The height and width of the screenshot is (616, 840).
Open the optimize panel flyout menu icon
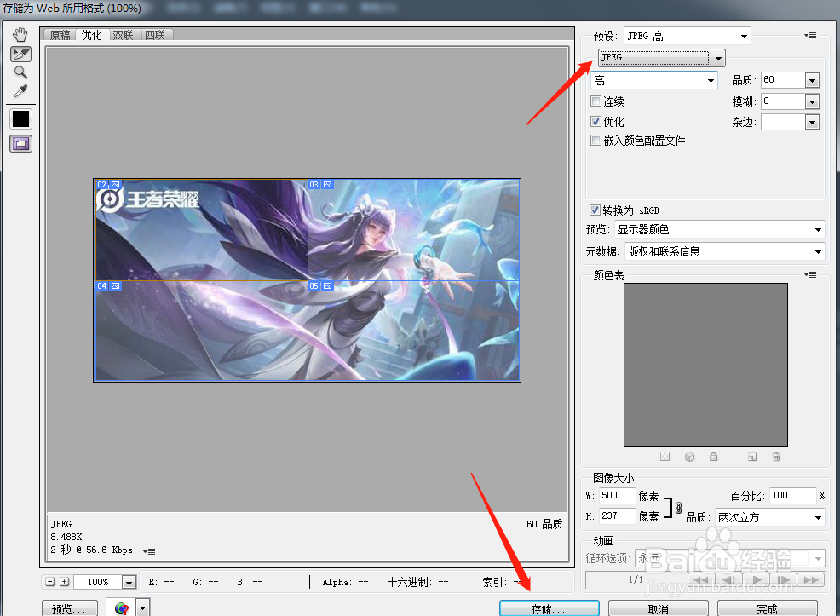pyautogui.click(x=810, y=35)
